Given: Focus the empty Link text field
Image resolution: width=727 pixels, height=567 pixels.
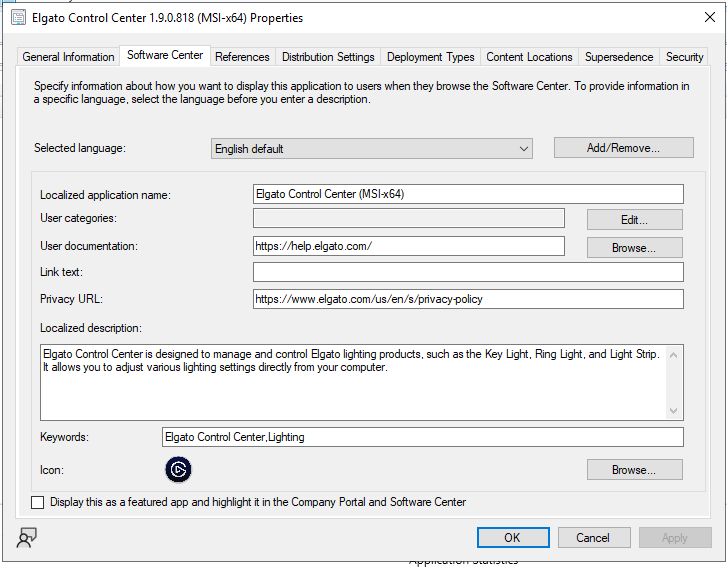Looking at the screenshot, I should tap(468, 272).
